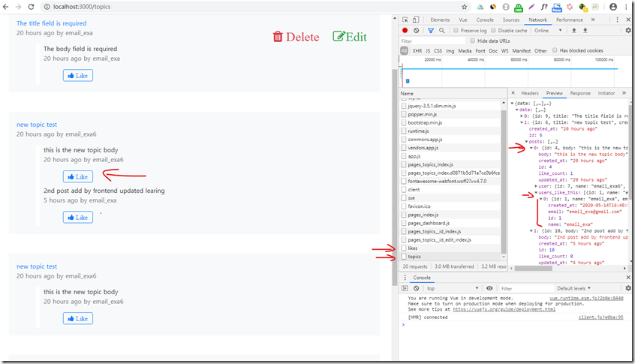Like '2nd post add by frontend' post
Viewport: 635px width, 364px height.
point(78,218)
